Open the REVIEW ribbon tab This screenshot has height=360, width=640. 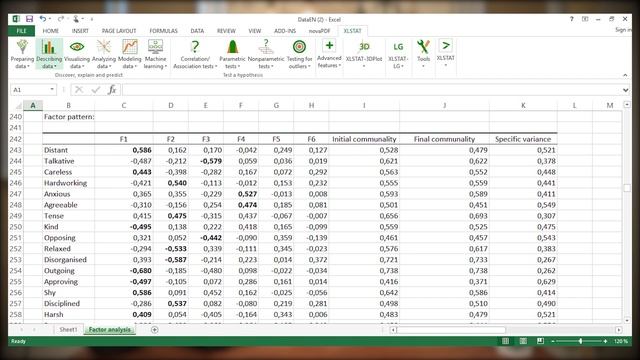click(226, 31)
